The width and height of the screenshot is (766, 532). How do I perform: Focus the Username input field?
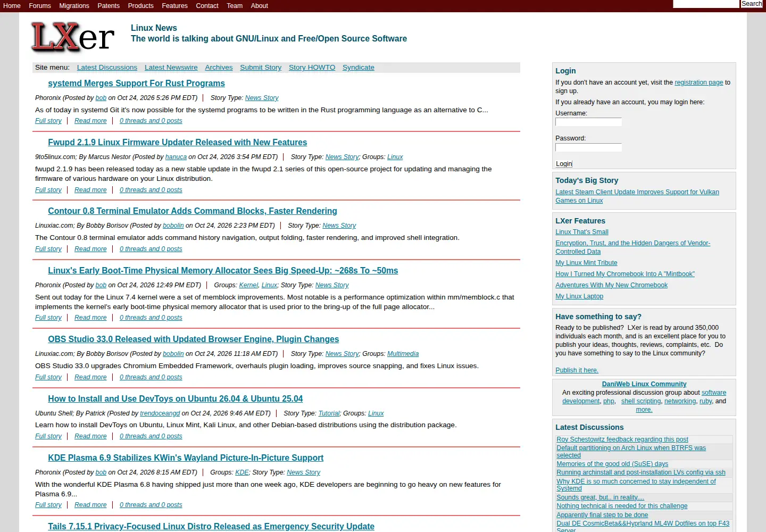588,122
